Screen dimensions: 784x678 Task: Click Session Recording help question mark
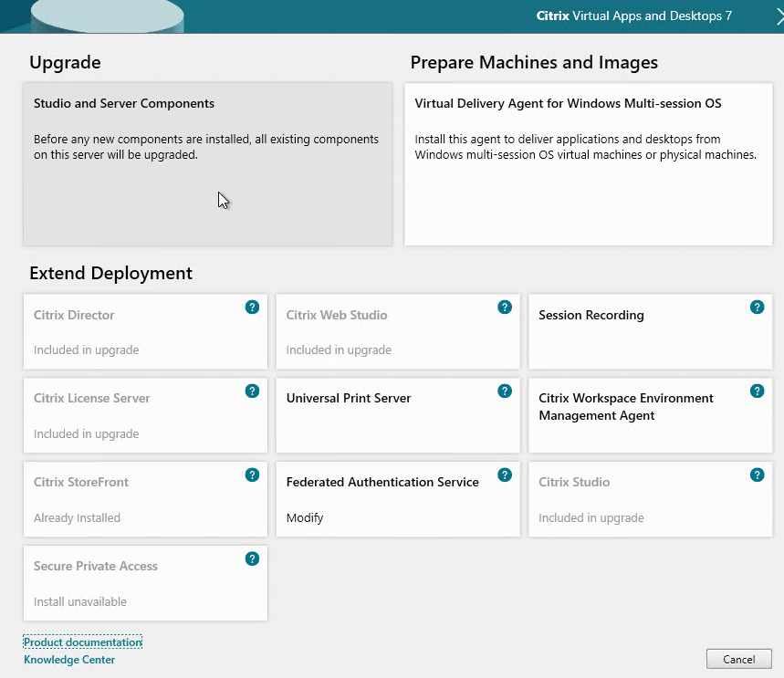757,308
